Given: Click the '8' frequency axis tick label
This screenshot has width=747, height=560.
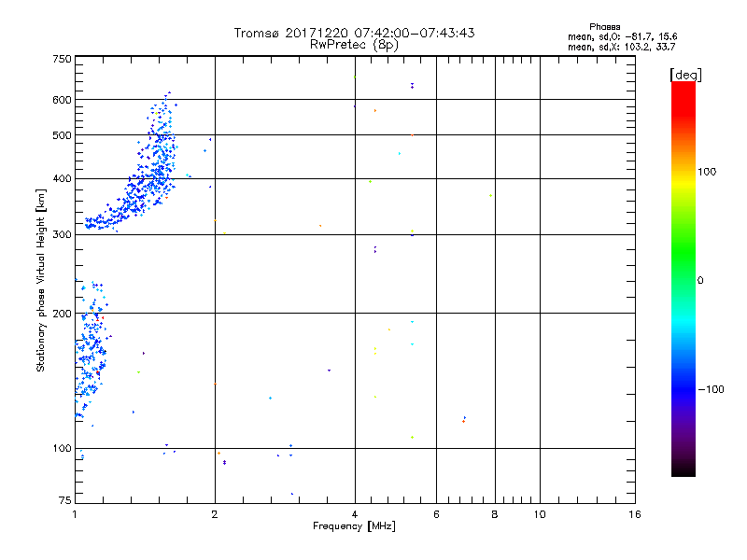Looking at the screenshot, I should [x=495, y=514].
